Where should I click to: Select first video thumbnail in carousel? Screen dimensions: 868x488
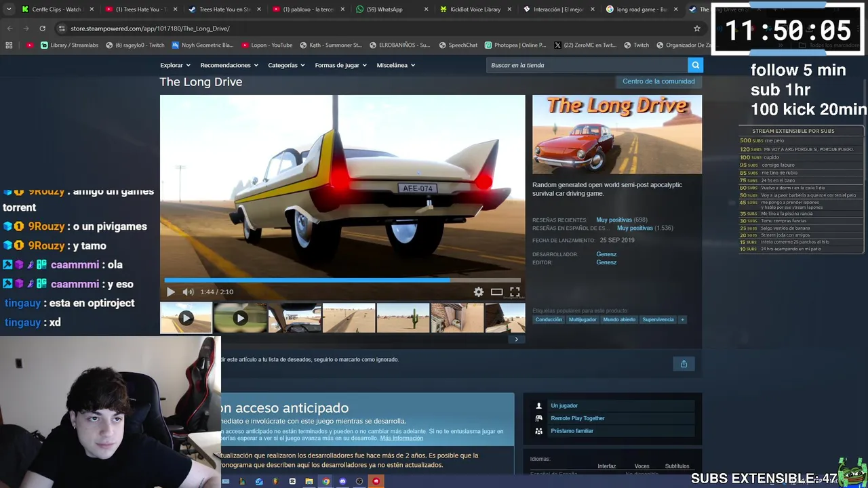coord(186,318)
